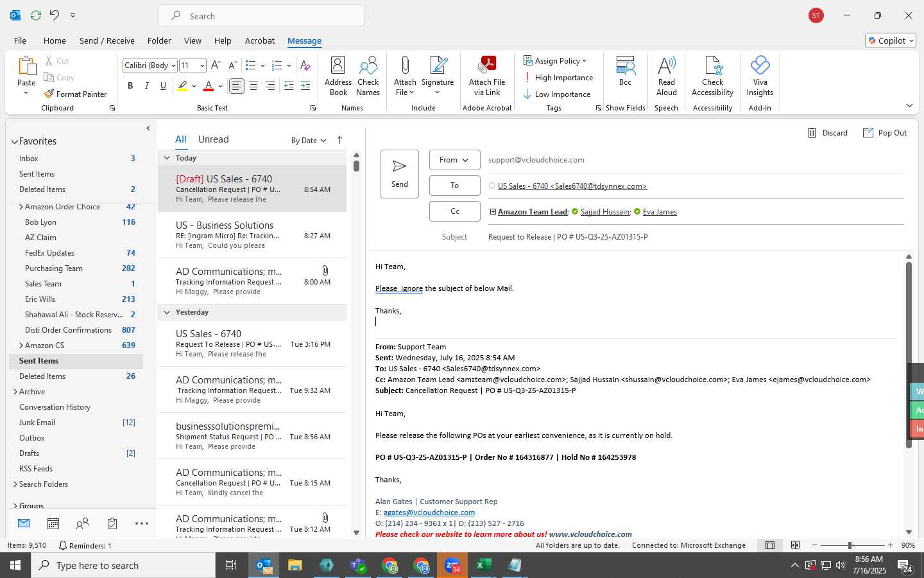Open font name Calibri dropdown
The height and width of the screenshot is (578, 924).
(x=173, y=66)
